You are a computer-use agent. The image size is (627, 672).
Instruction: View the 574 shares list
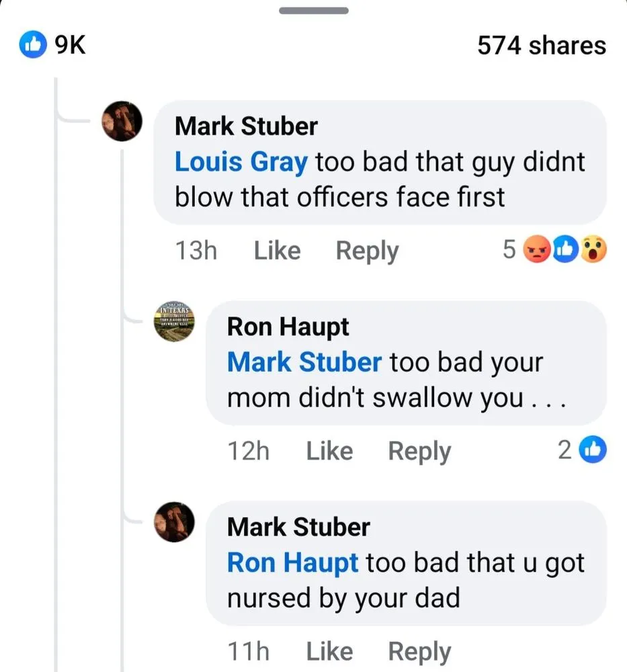click(541, 46)
